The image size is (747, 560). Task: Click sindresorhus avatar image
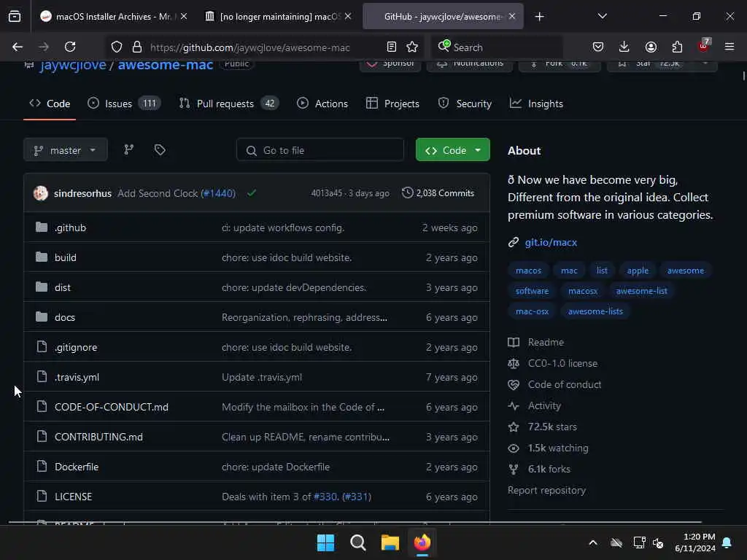point(41,192)
